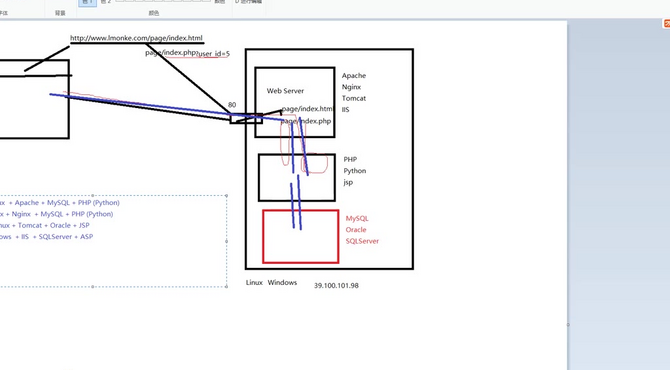
Task: Click the text box top-middle selection handle
Action: pyautogui.click(x=93, y=195)
